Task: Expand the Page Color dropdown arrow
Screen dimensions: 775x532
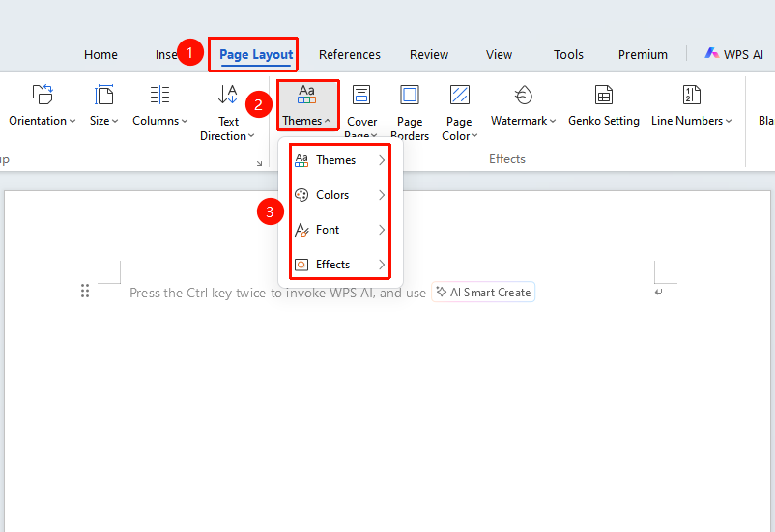Action: (474, 136)
